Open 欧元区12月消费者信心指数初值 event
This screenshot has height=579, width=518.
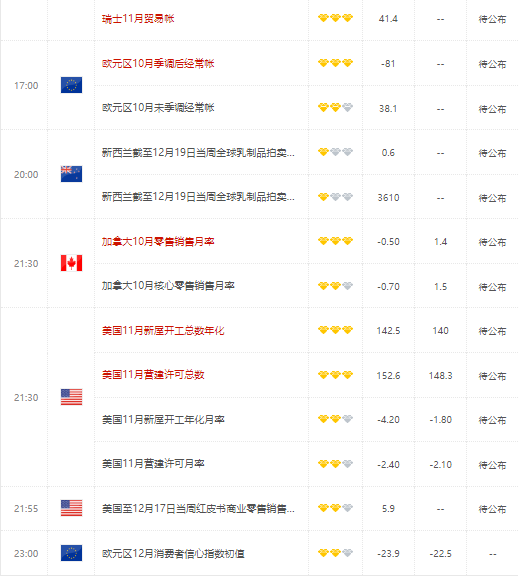(x=173, y=554)
